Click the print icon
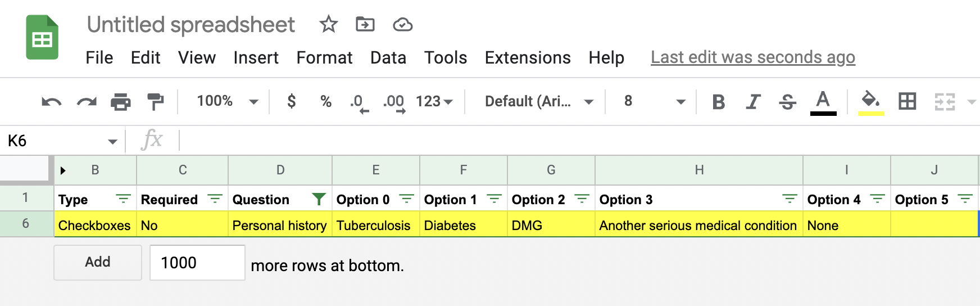 point(120,102)
